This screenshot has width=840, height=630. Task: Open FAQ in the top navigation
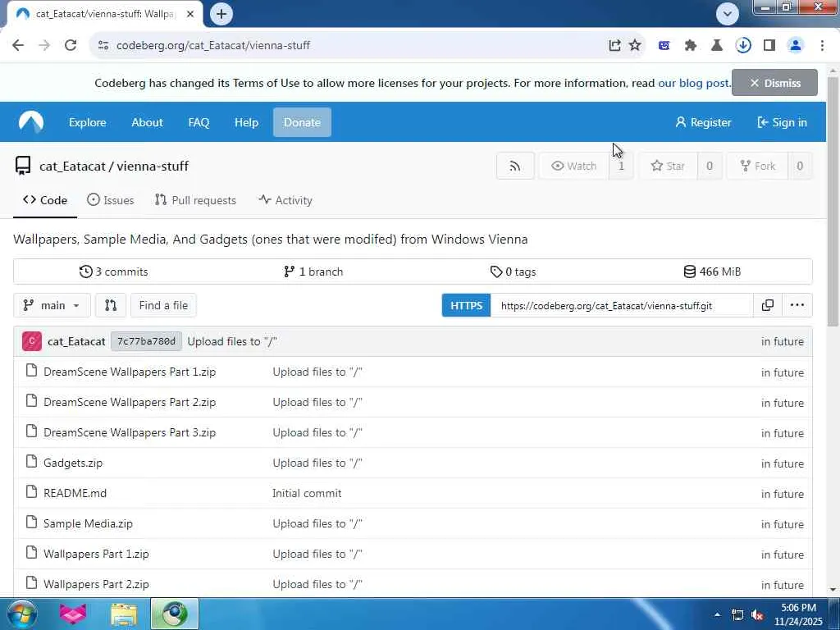pyautogui.click(x=199, y=122)
